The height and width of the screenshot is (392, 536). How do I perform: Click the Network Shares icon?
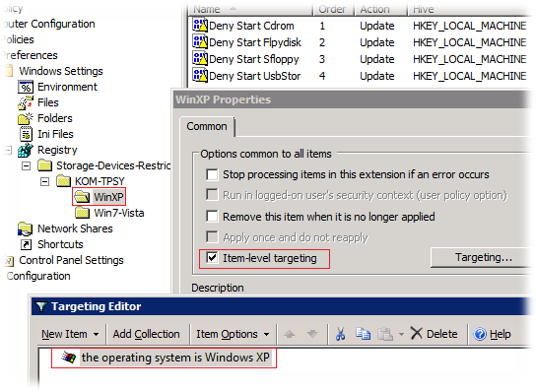coord(26,229)
